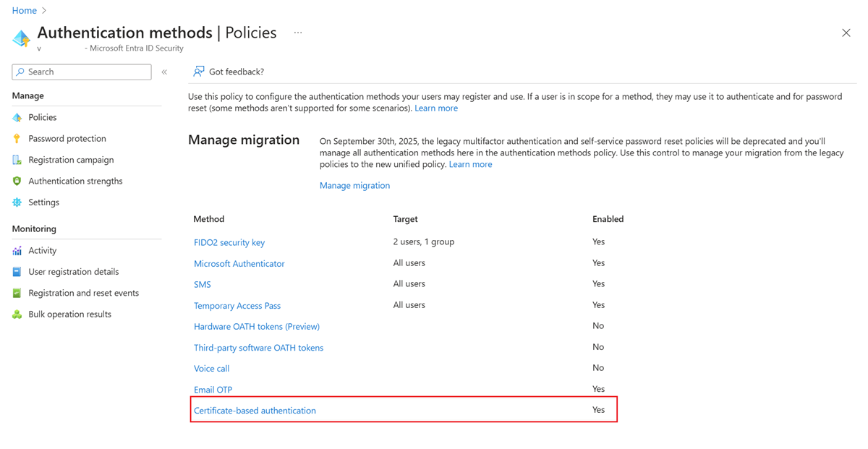Focus the sidebar Search box

pos(82,72)
